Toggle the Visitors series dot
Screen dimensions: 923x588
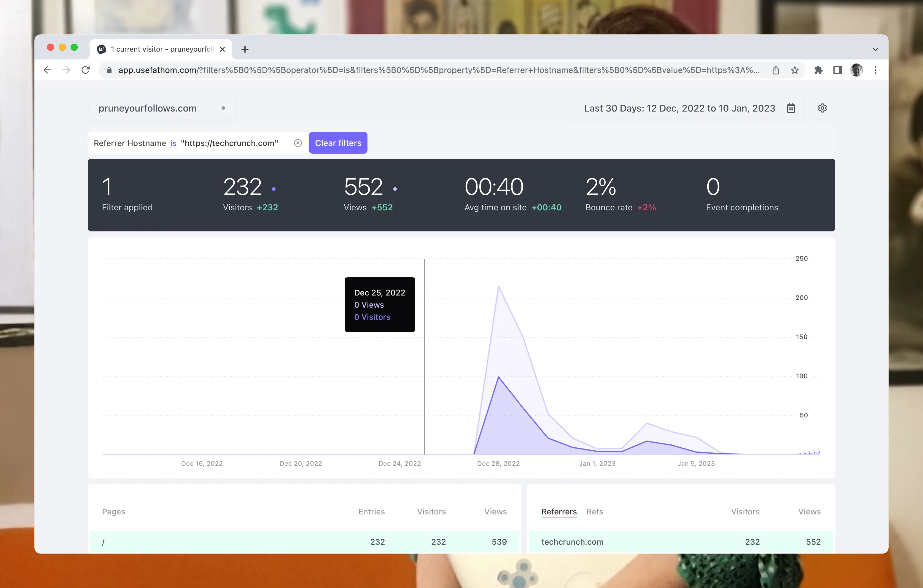tap(274, 189)
